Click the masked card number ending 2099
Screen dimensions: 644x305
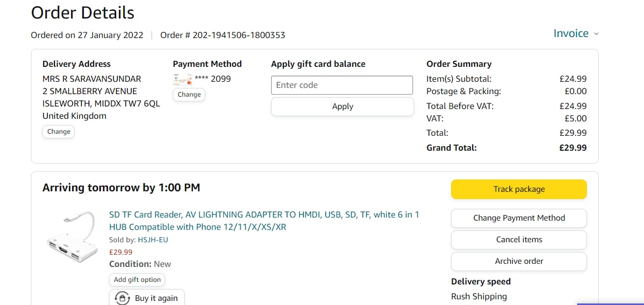(x=212, y=79)
